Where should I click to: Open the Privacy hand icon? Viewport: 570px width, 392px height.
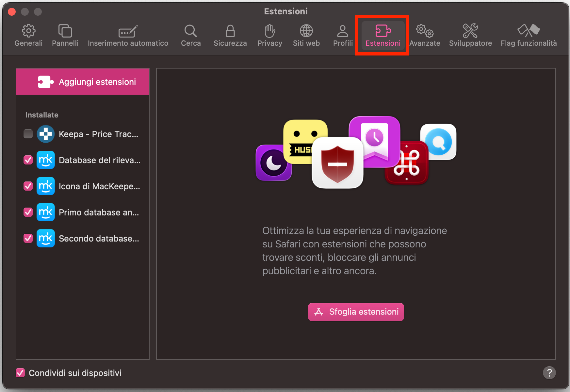coord(270,31)
